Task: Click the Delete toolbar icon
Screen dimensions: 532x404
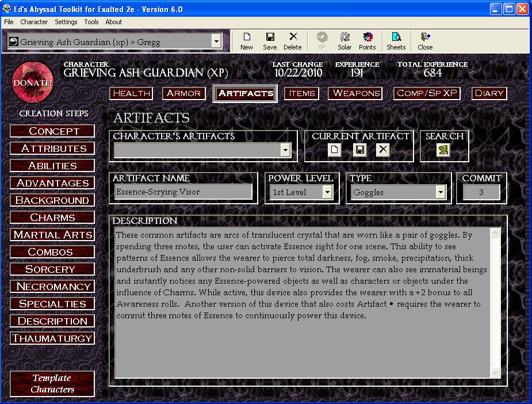Action: coord(293,41)
